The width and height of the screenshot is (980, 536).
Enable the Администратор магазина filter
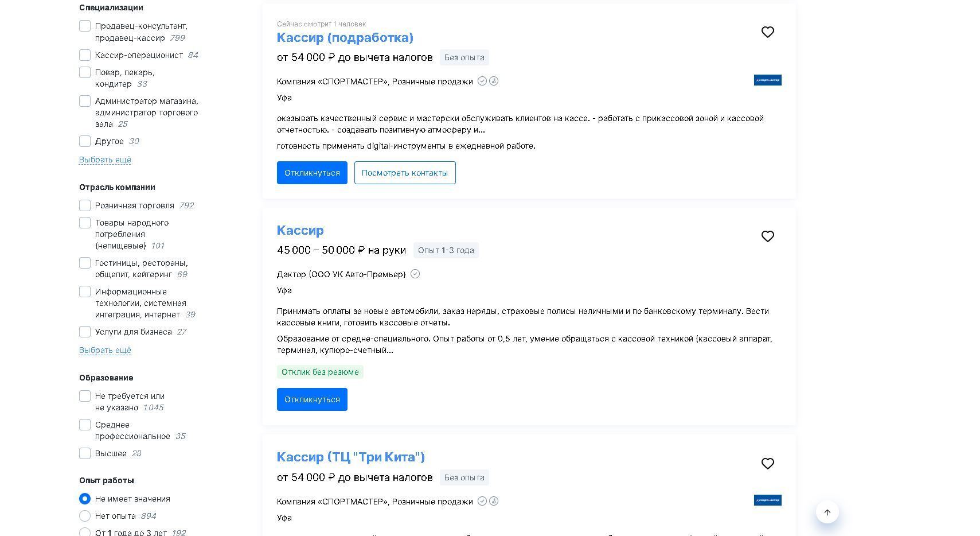[85, 101]
